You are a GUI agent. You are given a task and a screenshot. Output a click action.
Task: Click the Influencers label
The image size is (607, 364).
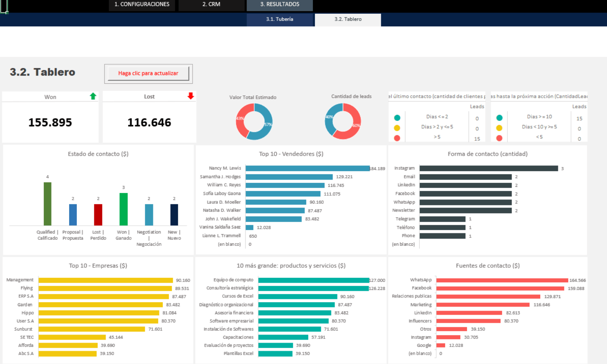pyautogui.click(x=420, y=321)
